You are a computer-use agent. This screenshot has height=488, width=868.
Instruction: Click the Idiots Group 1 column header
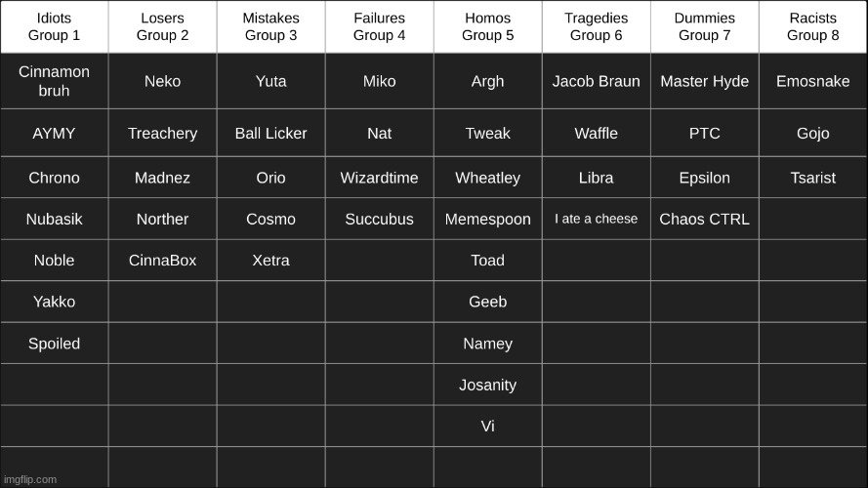pyautogui.click(x=55, y=26)
